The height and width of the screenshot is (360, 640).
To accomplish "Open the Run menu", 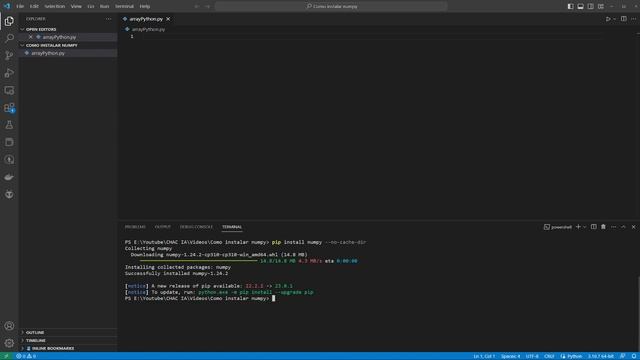I will click(104, 7).
